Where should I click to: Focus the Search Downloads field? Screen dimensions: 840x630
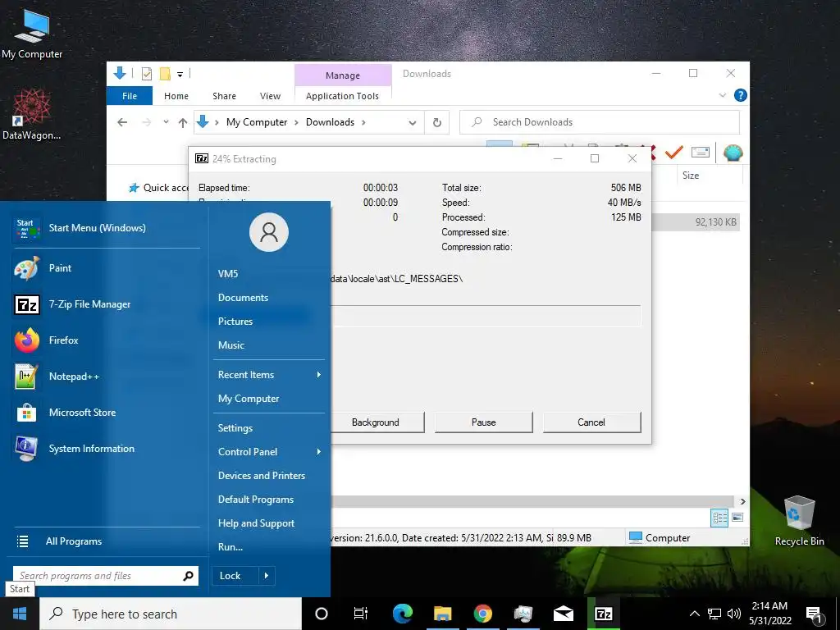600,122
